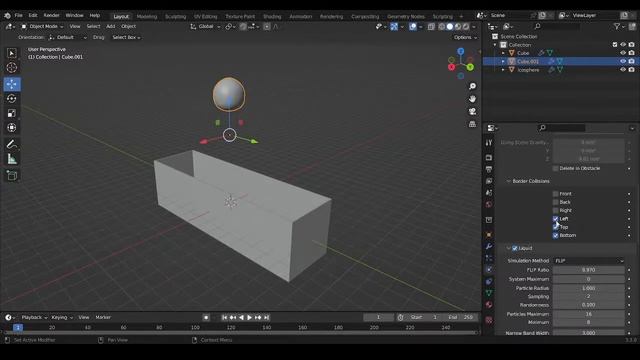Open the File menu
This screenshot has width=640, height=360.
[19, 15]
